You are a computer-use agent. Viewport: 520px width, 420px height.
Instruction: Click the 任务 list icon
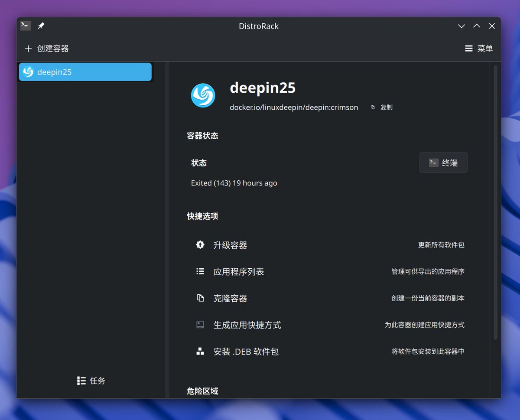point(81,381)
